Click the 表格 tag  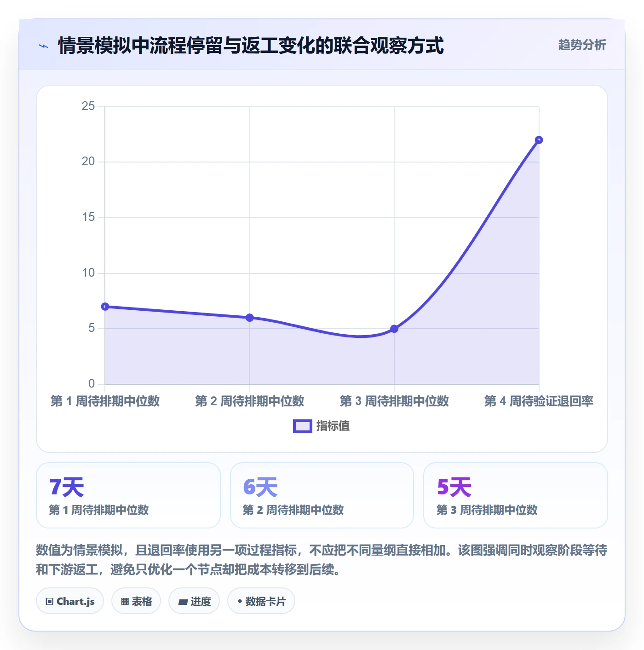136,601
